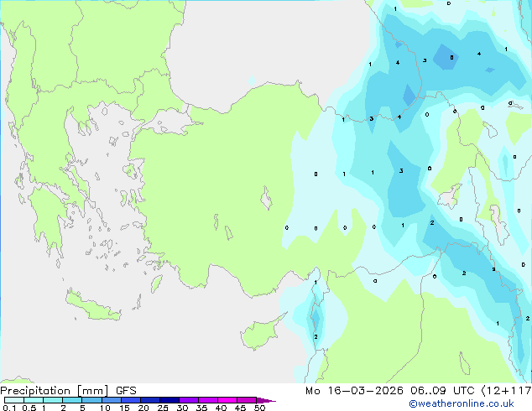Click the 'Mo 16-03-2026' date text
This screenshot has width=532, height=411.
[354, 391]
